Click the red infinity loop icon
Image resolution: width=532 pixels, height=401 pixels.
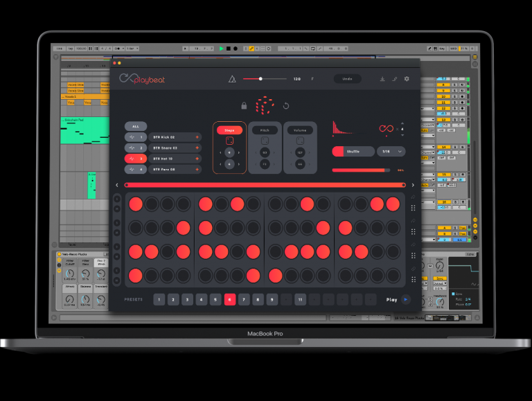[x=386, y=129]
